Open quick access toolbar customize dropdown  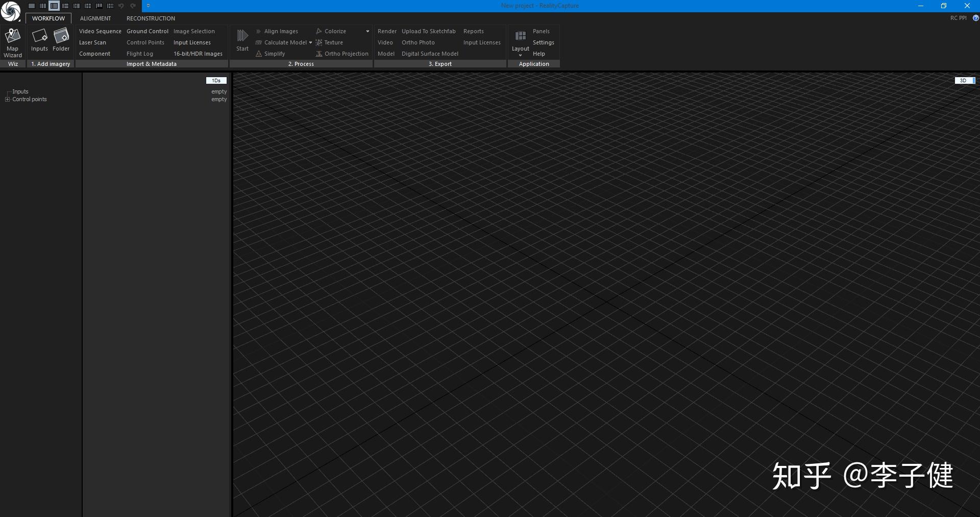[148, 6]
